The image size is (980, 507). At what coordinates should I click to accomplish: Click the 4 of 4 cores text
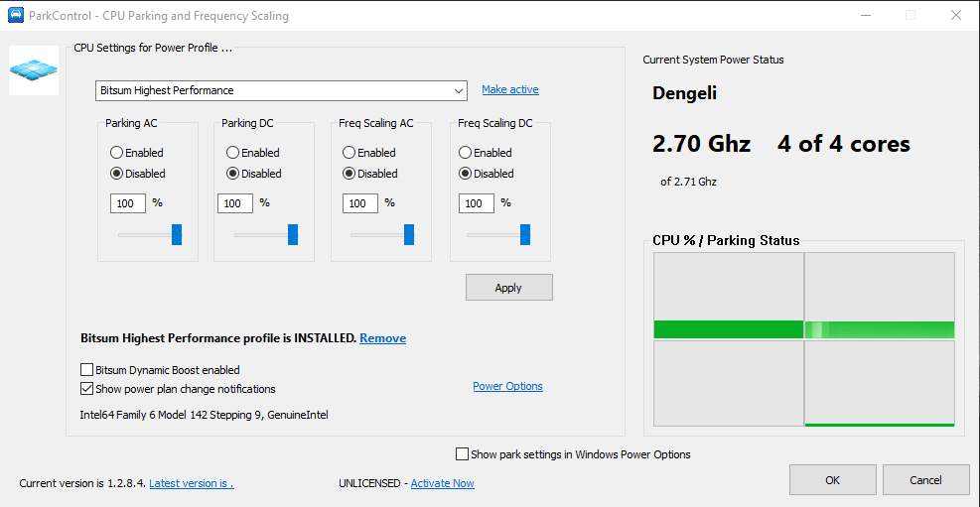click(844, 144)
